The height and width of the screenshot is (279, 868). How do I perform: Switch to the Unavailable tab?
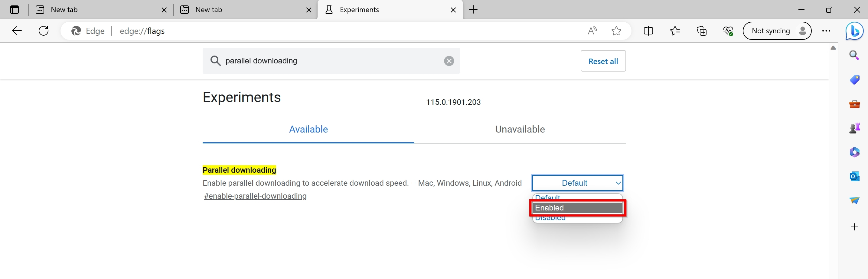tap(520, 129)
